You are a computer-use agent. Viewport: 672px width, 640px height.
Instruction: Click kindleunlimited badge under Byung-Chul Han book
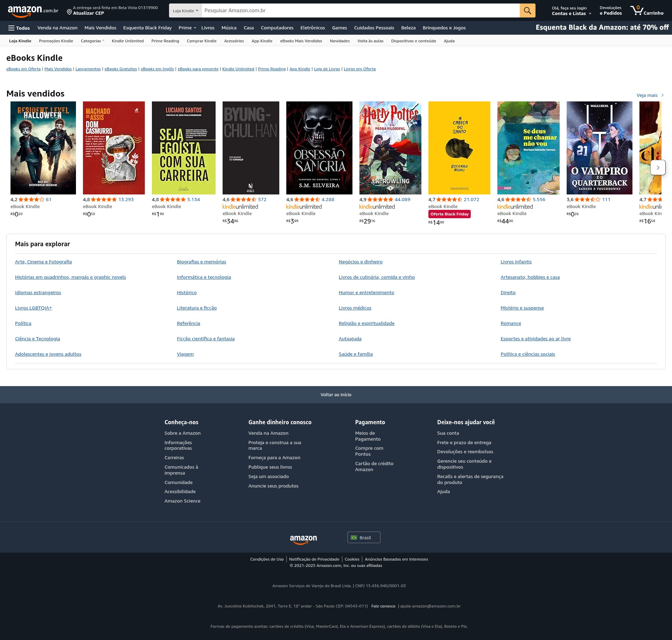[x=240, y=207]
